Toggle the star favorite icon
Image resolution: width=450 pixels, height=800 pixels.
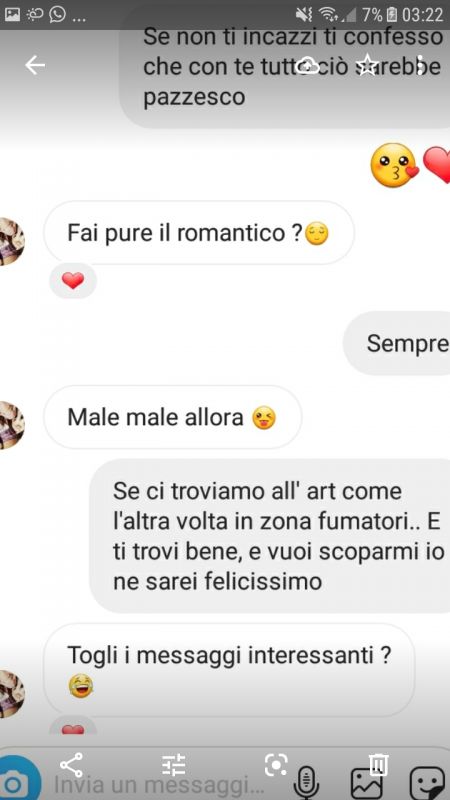[366, 65]
